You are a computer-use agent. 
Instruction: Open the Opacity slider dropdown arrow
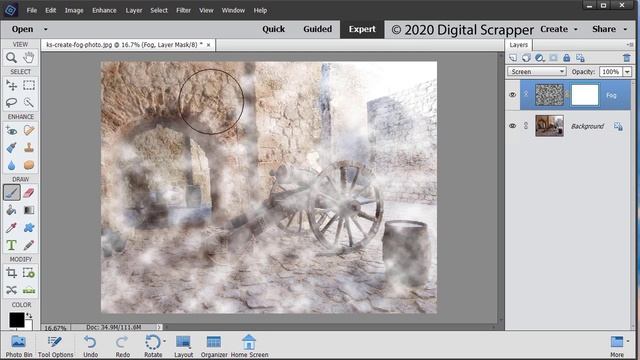pyautogui.click(x=627, y=72)
